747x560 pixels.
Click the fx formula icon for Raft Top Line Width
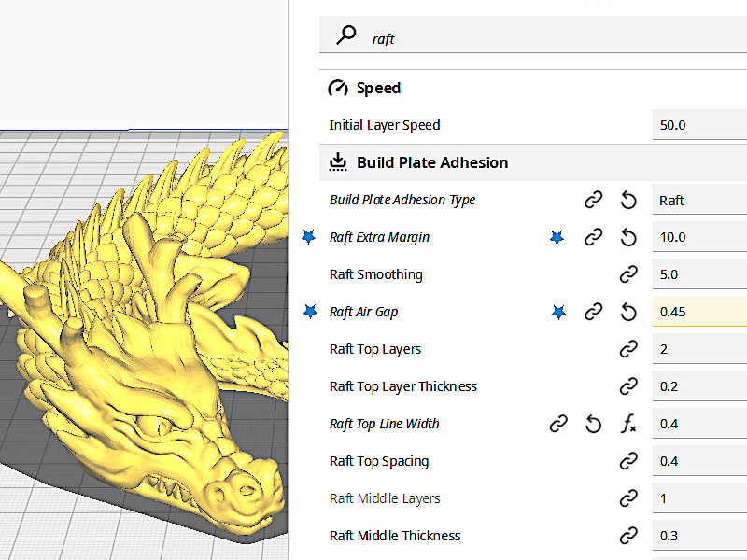(628, 424)
